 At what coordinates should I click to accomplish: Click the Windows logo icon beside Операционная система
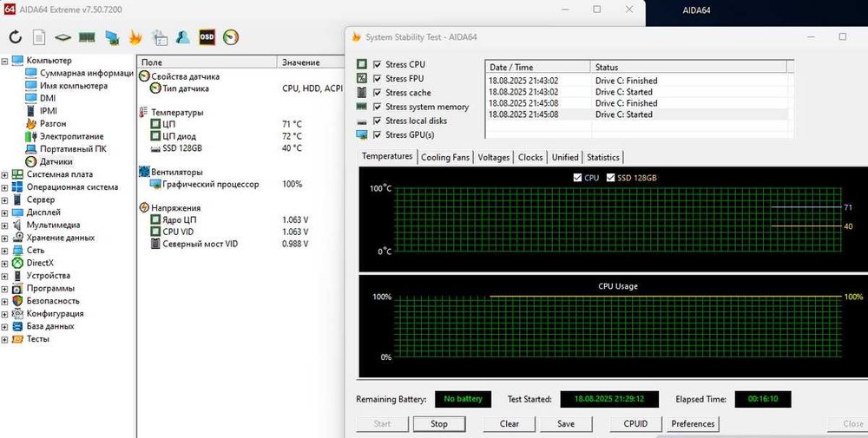17,187
